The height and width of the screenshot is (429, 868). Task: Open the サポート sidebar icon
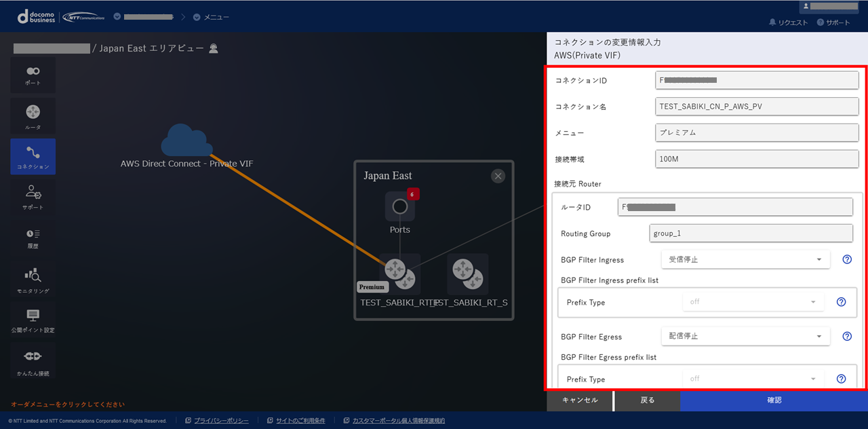pyautogui.click(x=33, y=197)
